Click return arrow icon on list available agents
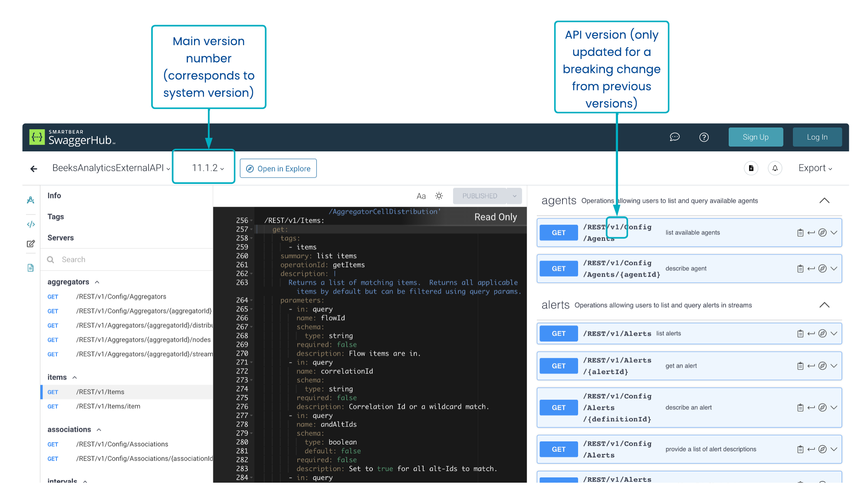Viewport: 868px width, 503px height. (x=811, y=232)
